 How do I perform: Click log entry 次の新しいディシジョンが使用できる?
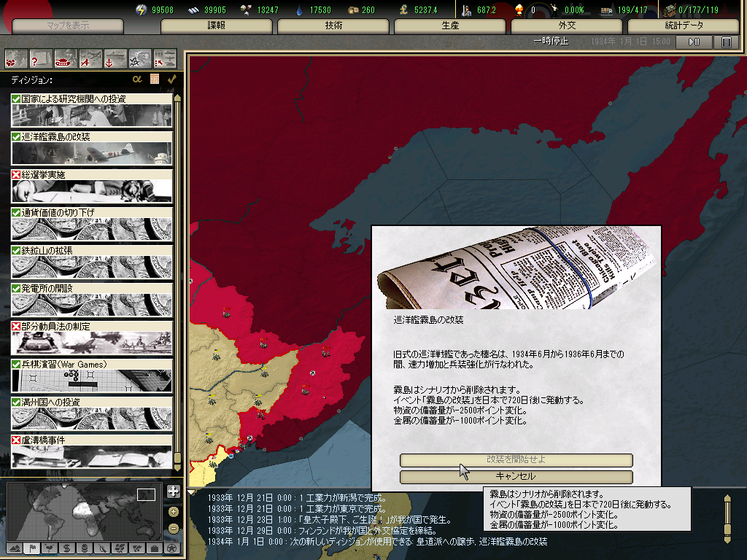(377, 542)
